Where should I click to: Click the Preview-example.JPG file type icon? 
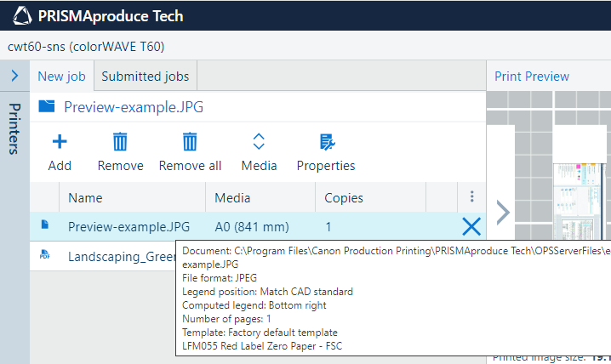45,225
